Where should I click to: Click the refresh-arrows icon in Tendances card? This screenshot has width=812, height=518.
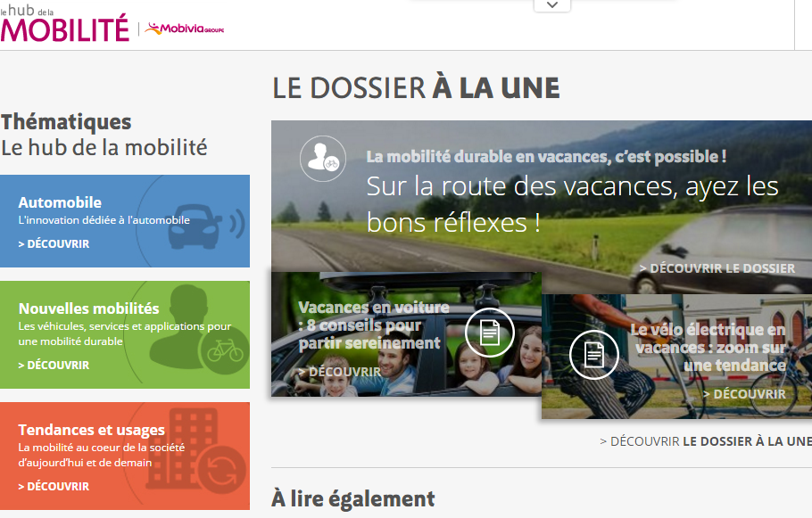coord(221,471)
